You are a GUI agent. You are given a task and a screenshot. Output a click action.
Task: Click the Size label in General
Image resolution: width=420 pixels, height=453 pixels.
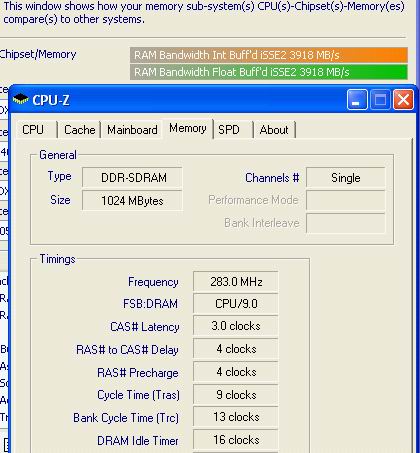click(x=60, y=200)
